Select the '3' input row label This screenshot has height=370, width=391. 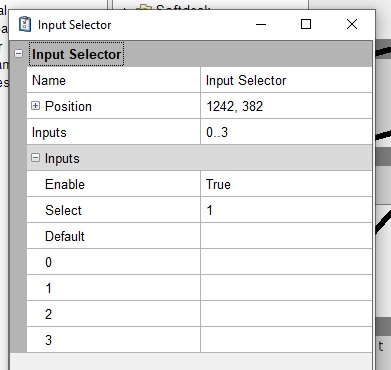(48, 340)
